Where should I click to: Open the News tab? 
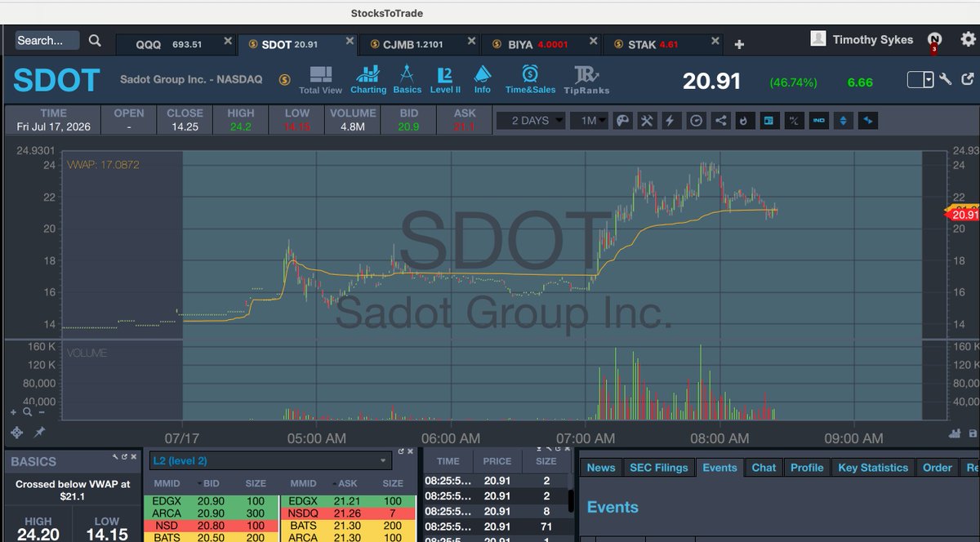tap(601, 468)
